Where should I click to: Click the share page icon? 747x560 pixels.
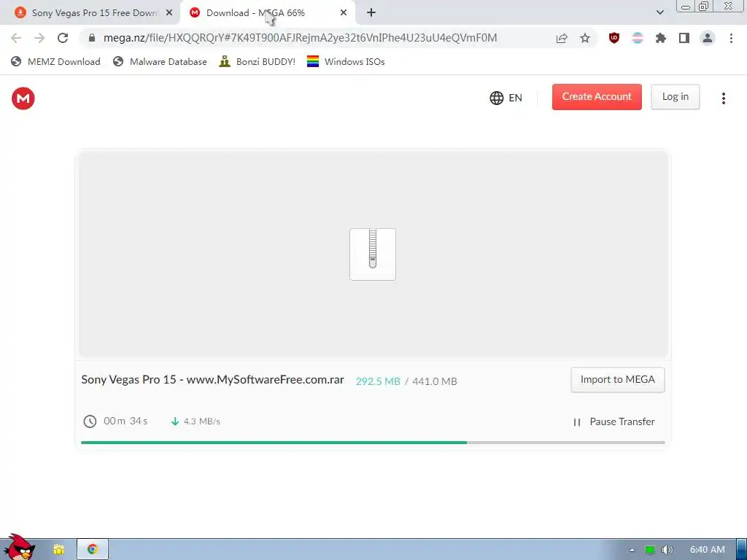pos(562,38)
